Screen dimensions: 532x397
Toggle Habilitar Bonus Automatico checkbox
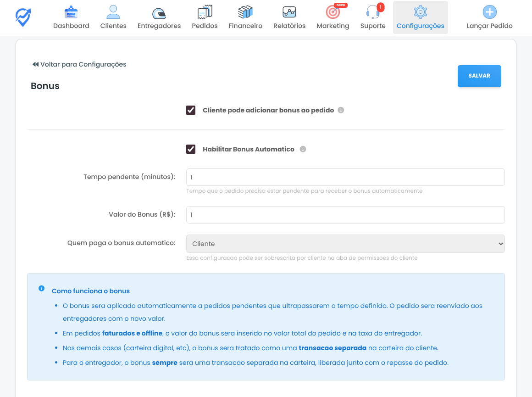click(191, 149)
